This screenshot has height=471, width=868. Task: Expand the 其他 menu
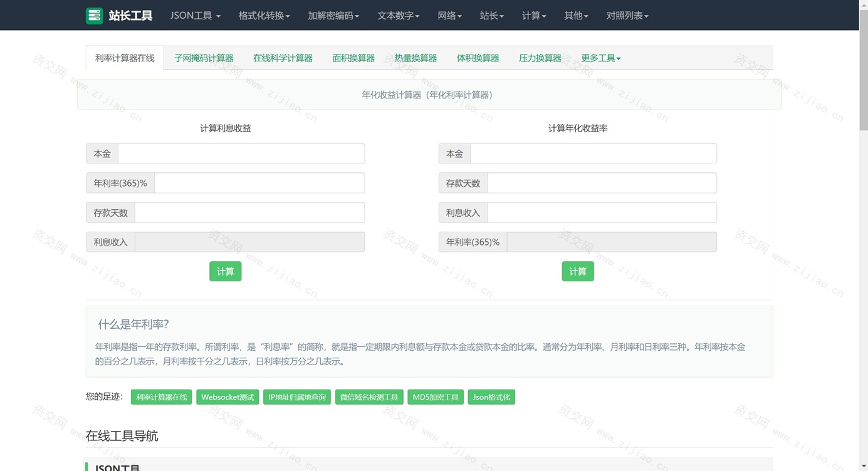pos(576,16)
